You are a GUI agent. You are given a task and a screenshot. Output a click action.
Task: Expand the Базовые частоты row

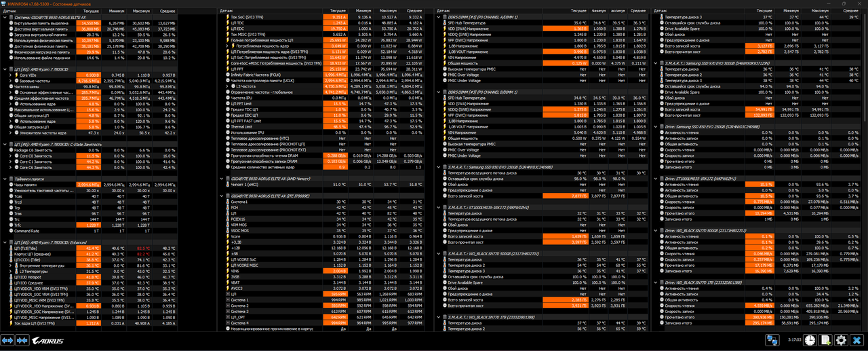pos(10,80)
